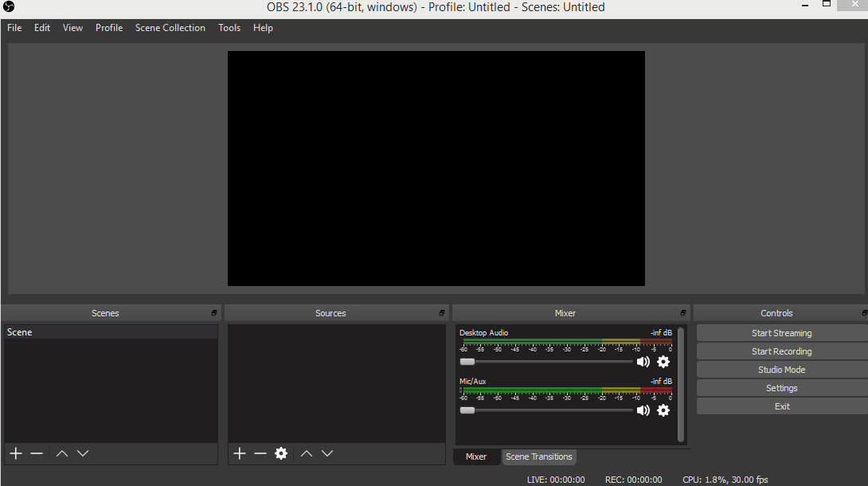Open source properties gear icon

pyautogui.click(x=281, y=453)
